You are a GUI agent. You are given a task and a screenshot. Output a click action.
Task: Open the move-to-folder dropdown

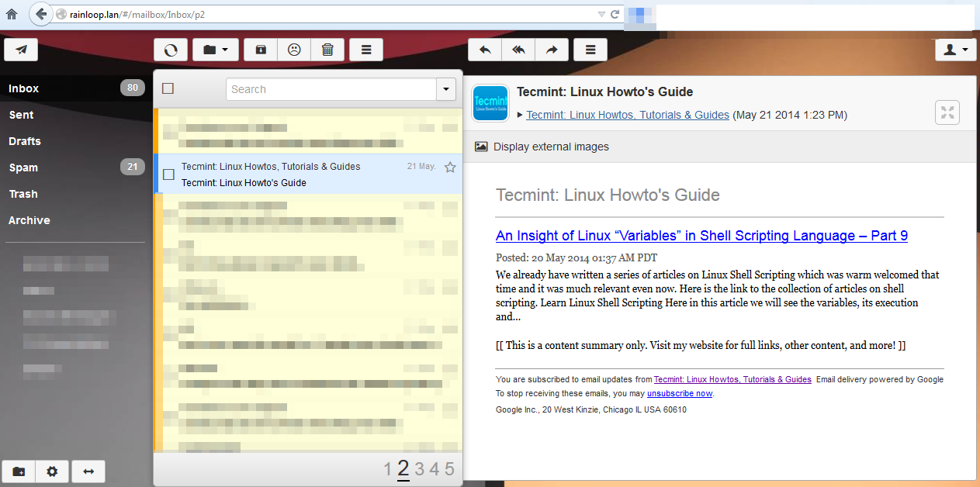click(x=215, y=50)
